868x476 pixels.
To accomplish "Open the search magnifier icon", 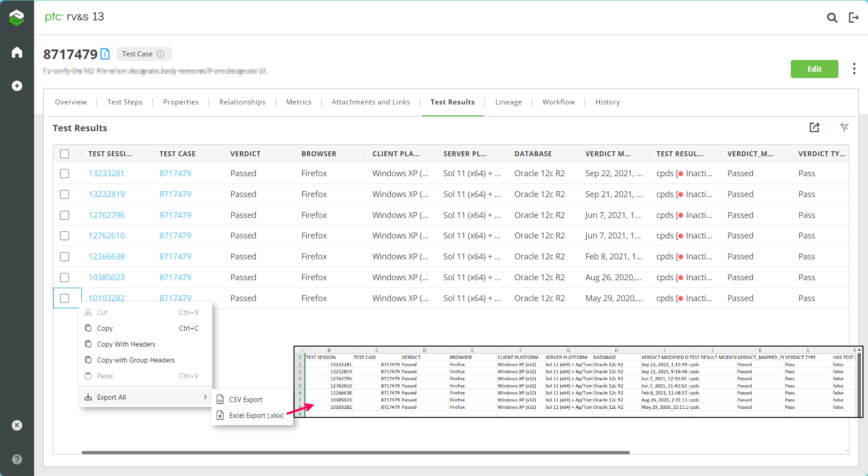I will pos(833,18).
